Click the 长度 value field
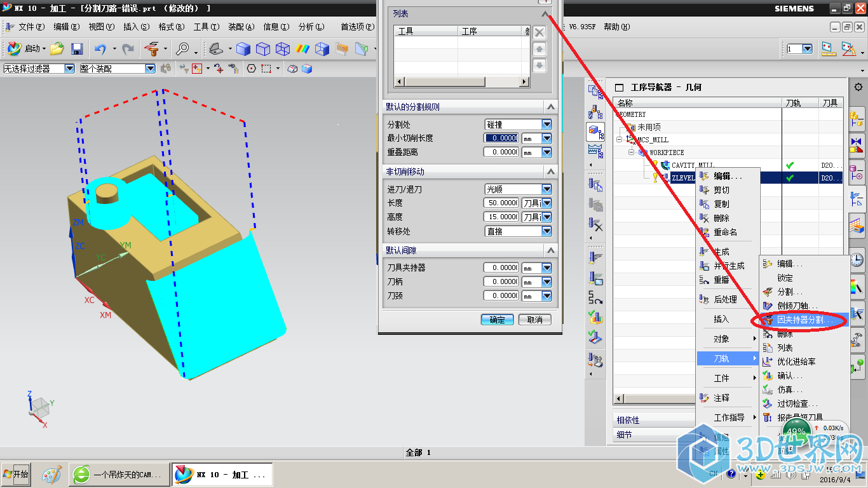This screenshot has width=868, height=488. 501,203
